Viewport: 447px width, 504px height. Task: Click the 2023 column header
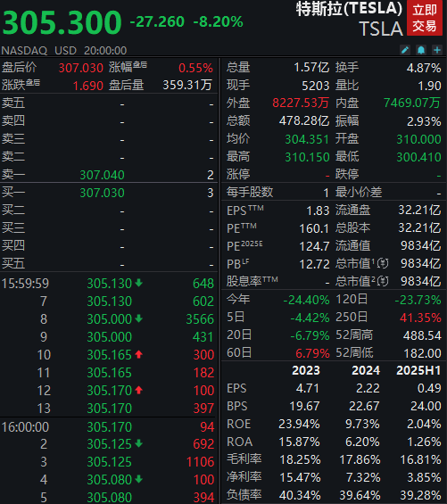click(x=306, y=370)
